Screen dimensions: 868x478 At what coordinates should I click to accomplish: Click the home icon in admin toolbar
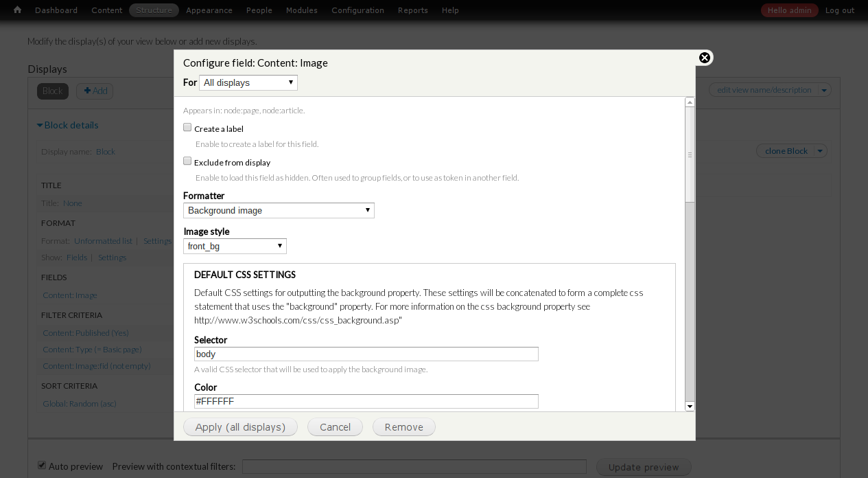pyautogui.click(x=17, y=10)
